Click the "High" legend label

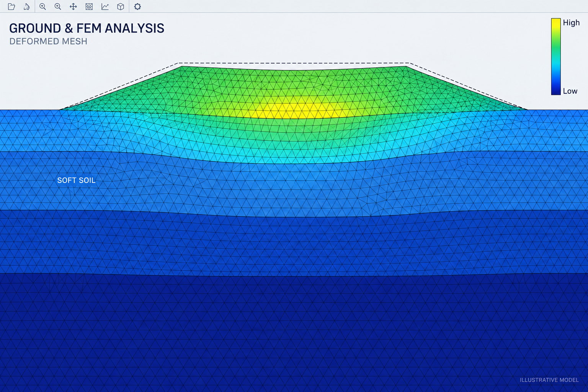pos(571,23)
